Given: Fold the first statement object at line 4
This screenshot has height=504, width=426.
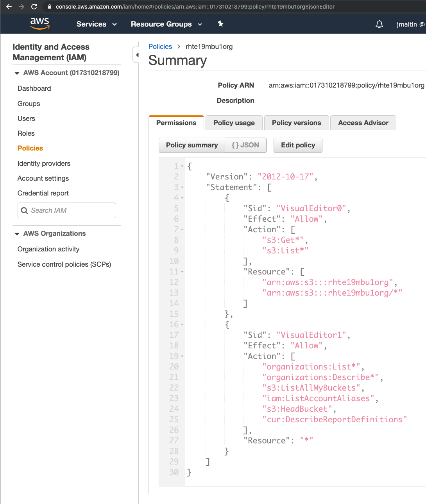Looking at the screenshot, I should [182, 198].
